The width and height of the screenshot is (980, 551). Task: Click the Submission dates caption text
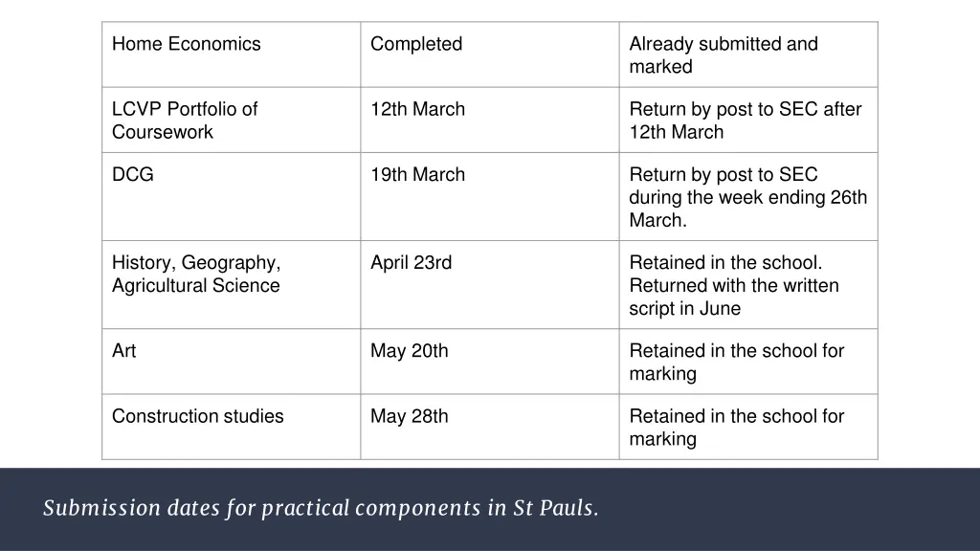pos(321,508)
